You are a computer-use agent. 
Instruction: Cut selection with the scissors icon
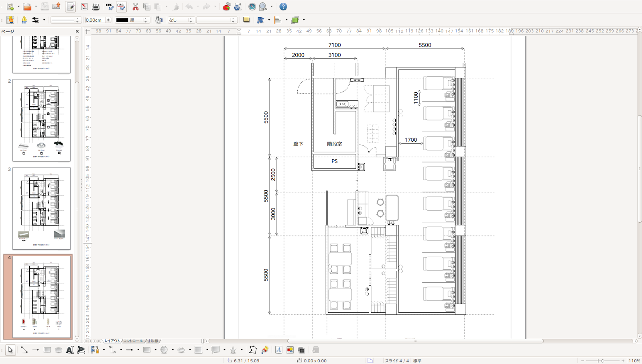(135, 7)
